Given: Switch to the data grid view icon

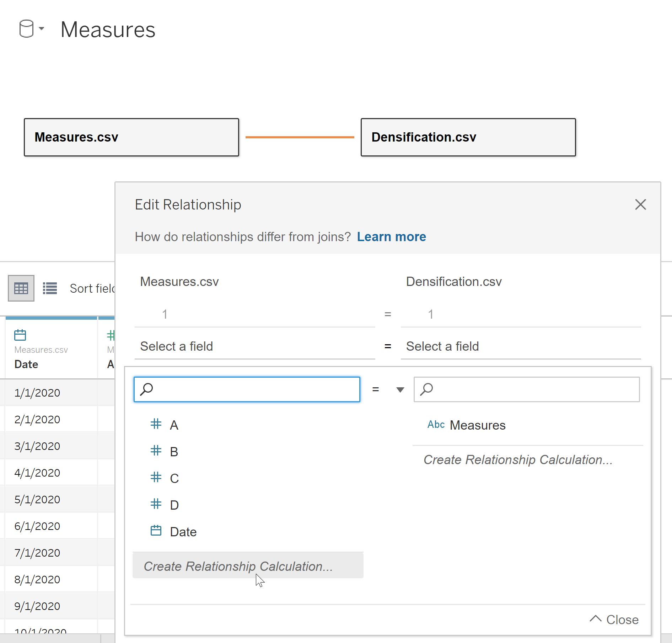Looking at the screenshot, I should [x=21, y=288].
